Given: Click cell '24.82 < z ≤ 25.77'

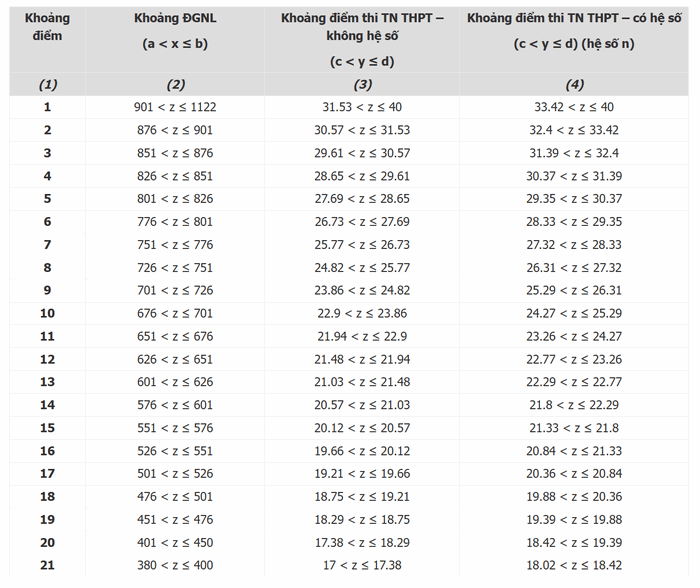Looking at the screenshot, I should coord(362,268).
